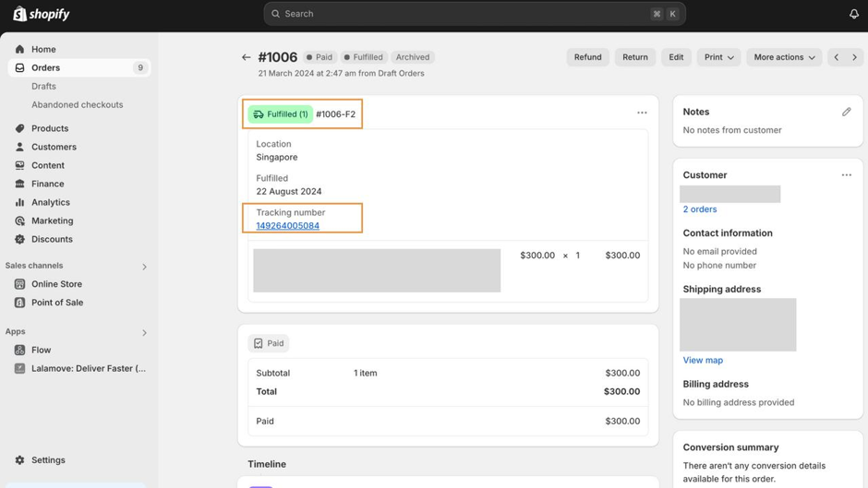Click the Flow app icon
Image resolution: width=868 pixels, height=488 pixels.
(x=20, y=350)
